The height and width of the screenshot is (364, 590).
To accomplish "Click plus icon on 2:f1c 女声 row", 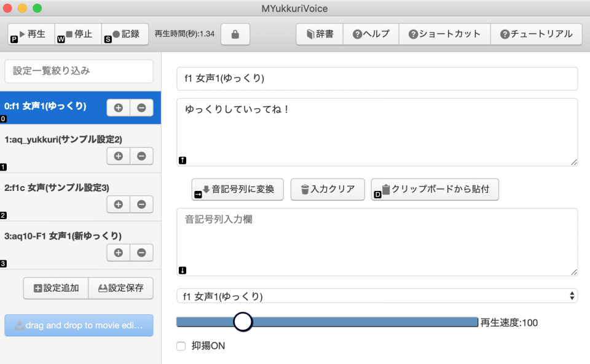I will coord(119,204).
